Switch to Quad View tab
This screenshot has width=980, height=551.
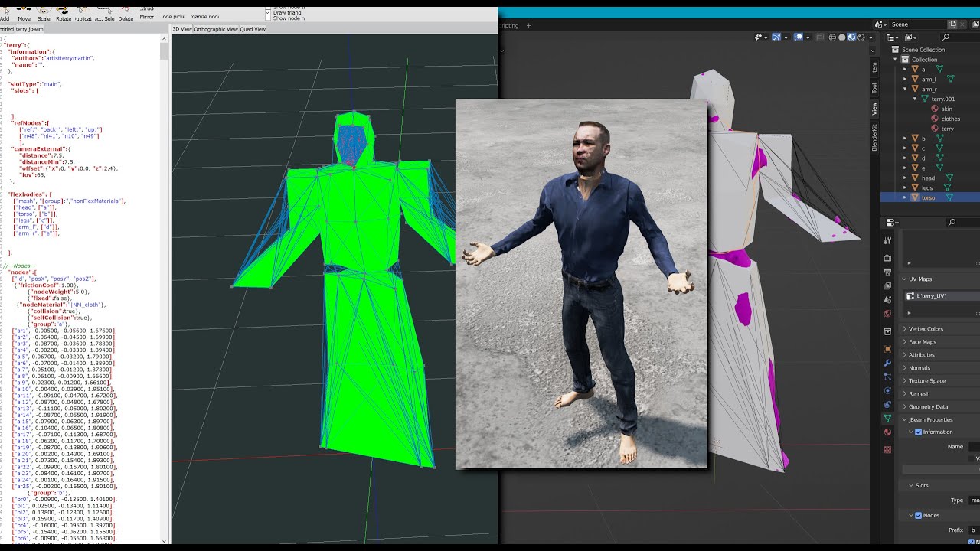click(x=253, y=29)
